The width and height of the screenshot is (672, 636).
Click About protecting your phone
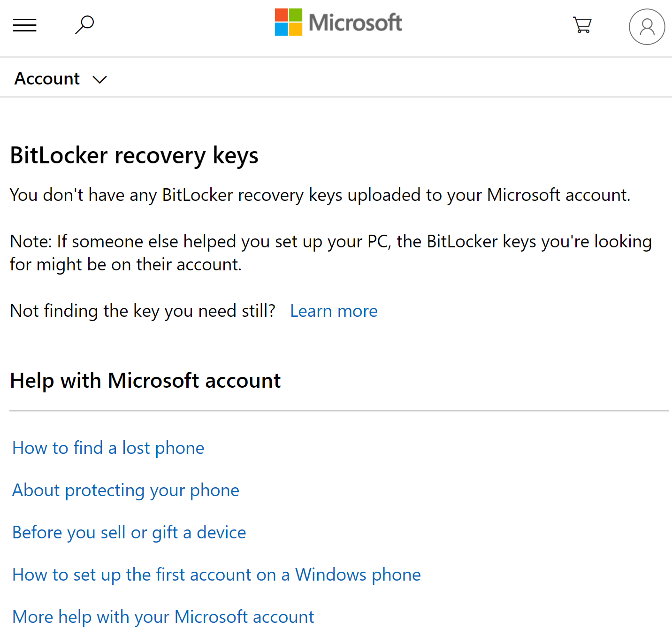125,490
